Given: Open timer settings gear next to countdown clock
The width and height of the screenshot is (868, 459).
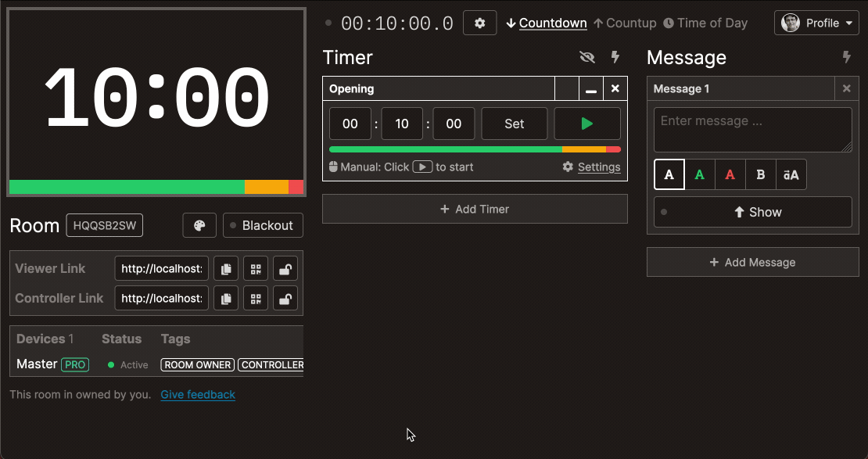Looking at the screenshot, I should pyautogui.click(x=479, y=23).
